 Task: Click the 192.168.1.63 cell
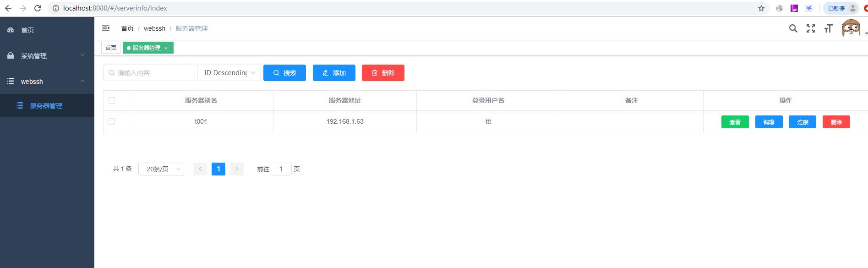tap(345, 121)
